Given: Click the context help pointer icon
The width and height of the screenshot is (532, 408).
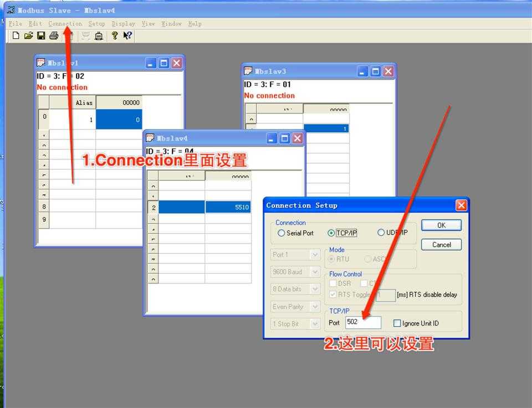Looking at the screenshot, I should (x=127, y=35).
